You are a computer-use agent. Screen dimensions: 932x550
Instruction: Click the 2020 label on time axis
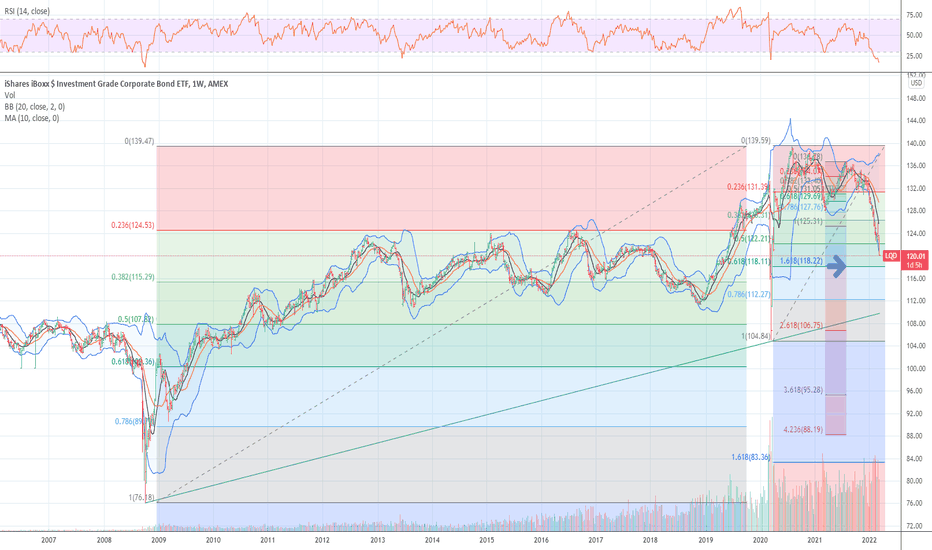pyautogui.click(x=760, y=540)
